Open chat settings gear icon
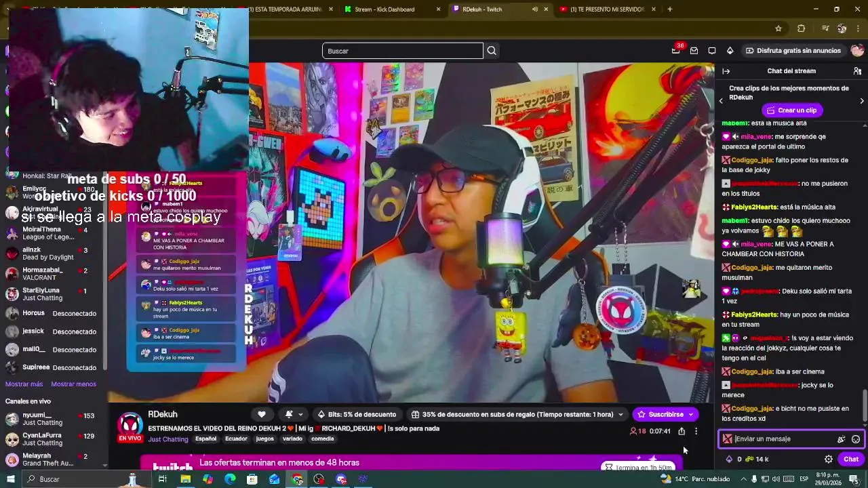This screenshot has width=868, height=488. pyautogui.click(x=829, y=459)
